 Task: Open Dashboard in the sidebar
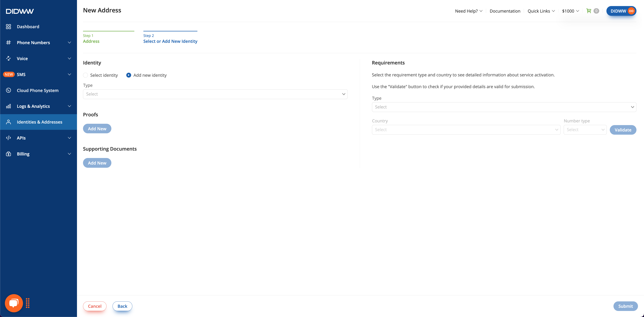[39, 27]
